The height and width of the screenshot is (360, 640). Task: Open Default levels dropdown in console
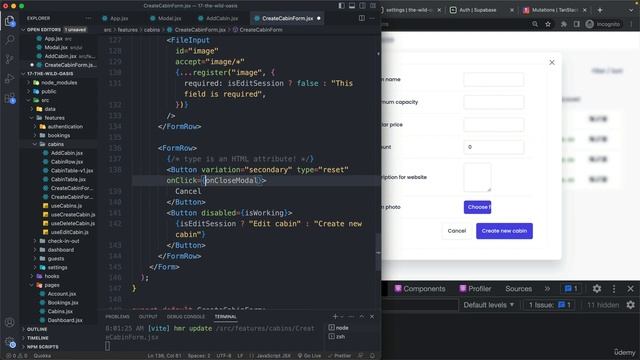(488, 305)
